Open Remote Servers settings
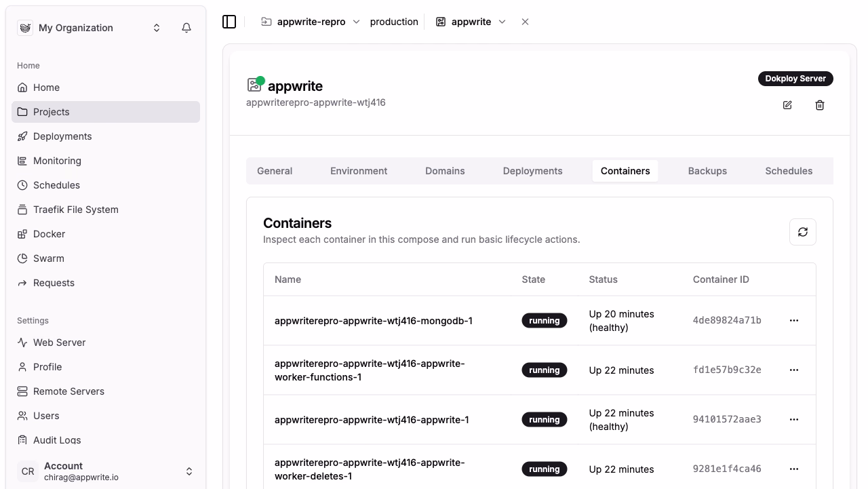 pos(106,391)
